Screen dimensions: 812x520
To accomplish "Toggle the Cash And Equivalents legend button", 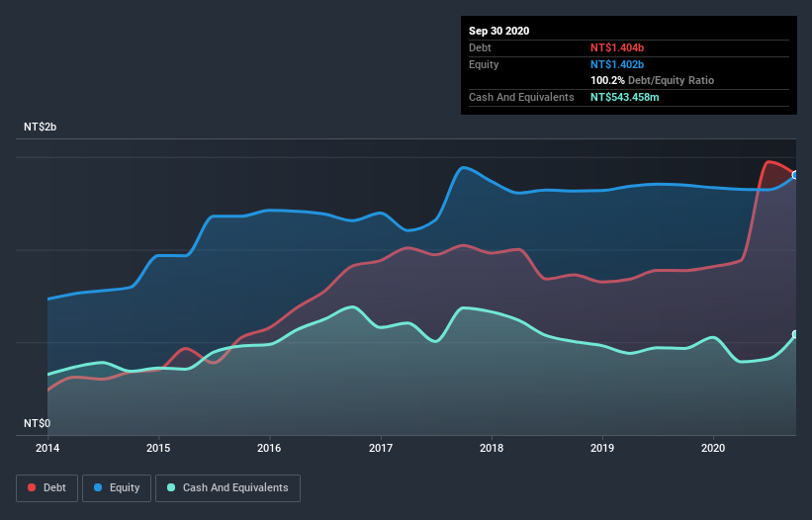I will (227, 488).
